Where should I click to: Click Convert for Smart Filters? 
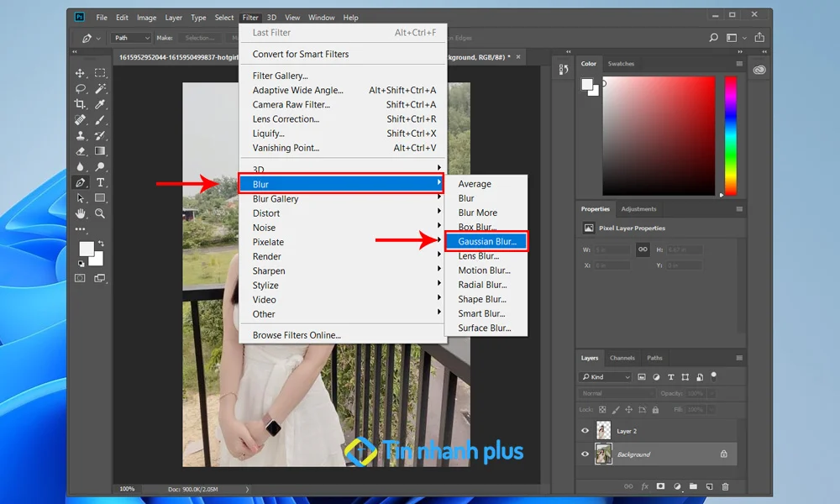point(301,55)
